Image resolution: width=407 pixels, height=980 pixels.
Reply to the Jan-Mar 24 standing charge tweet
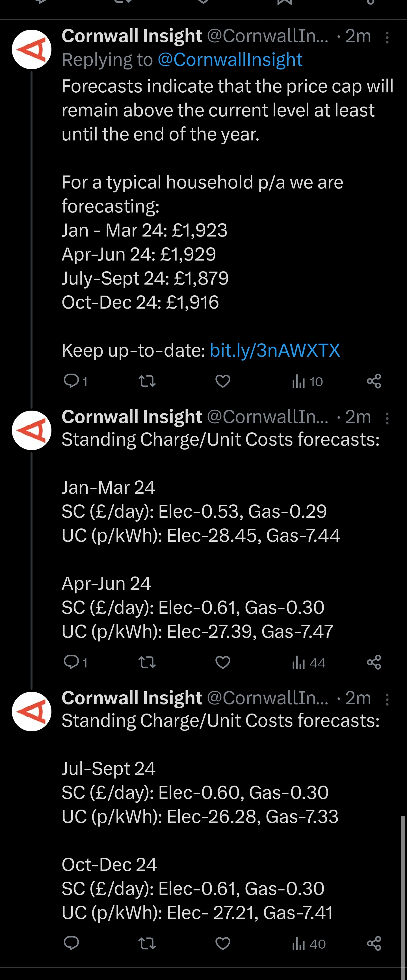[x=75, y=662]
